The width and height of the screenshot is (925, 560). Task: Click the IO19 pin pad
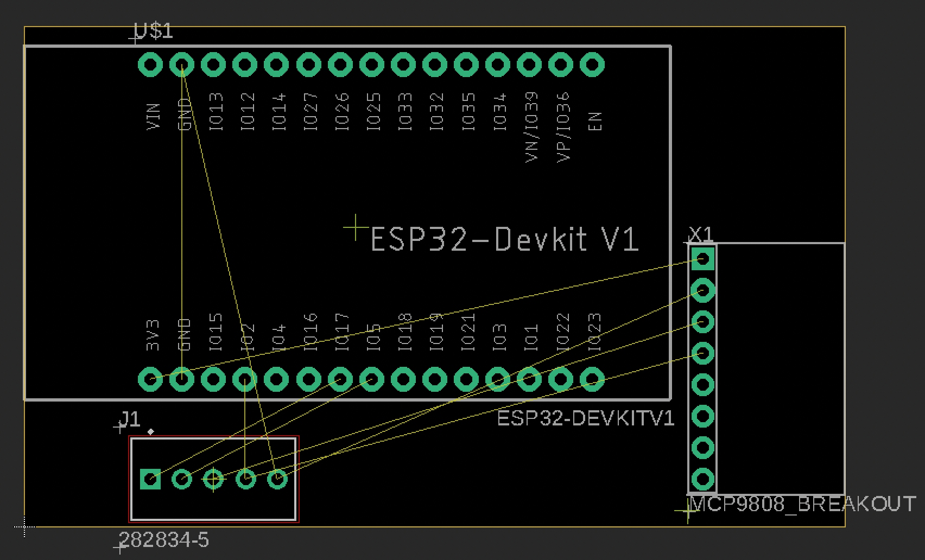[434, 379]
